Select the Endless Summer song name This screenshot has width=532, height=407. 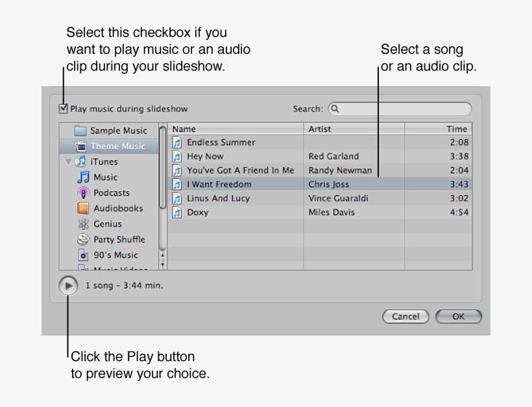pyautogui.click(x=221, y=143)
